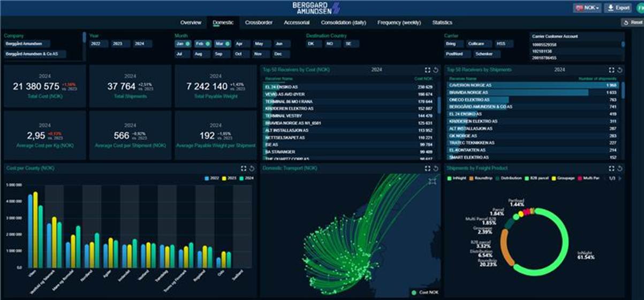This screenshot has height=300, width=644.
Task: Click the map zoom-to-extent icon
Action: click(x=432, y=181)
